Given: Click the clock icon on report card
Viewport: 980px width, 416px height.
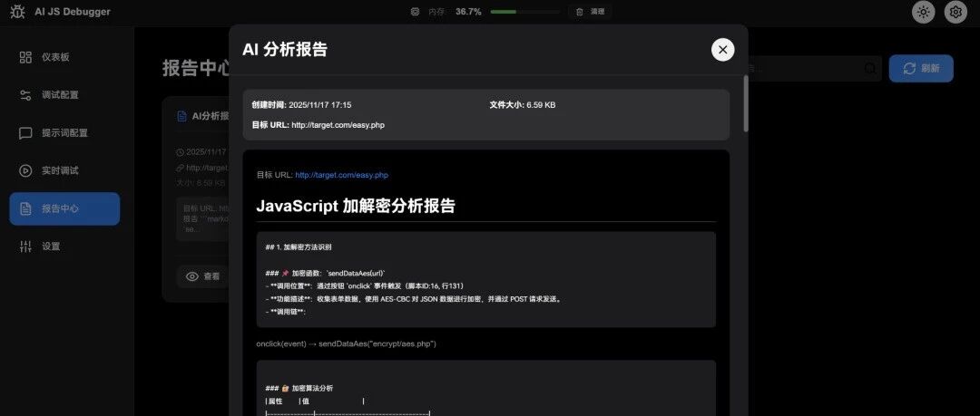Looking at the screenshot, I should [180, 151].
